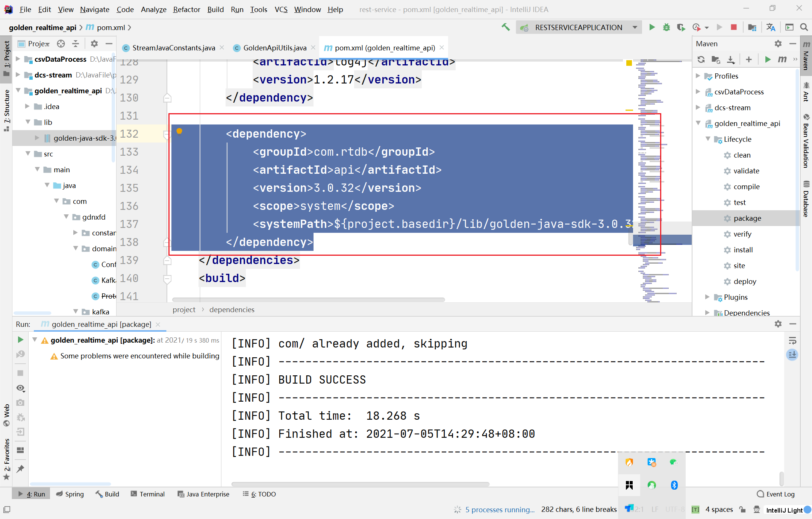The height and width of the screenshot is (519, 812).
Task: Collapse package build result node in Run panel
Action: point(35,340)
